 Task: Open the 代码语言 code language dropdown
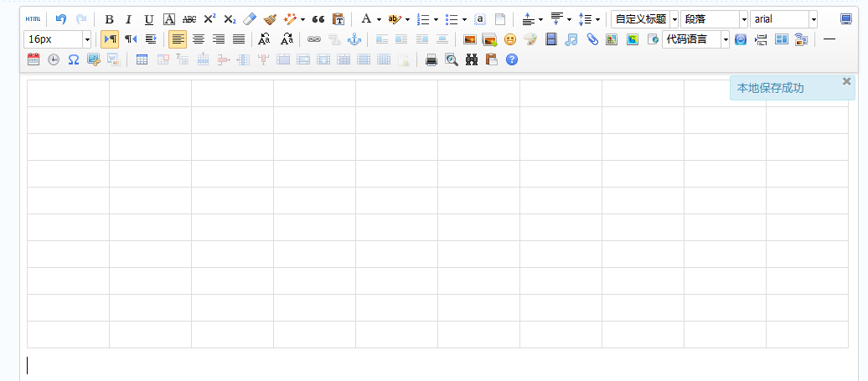click(726, 39)
